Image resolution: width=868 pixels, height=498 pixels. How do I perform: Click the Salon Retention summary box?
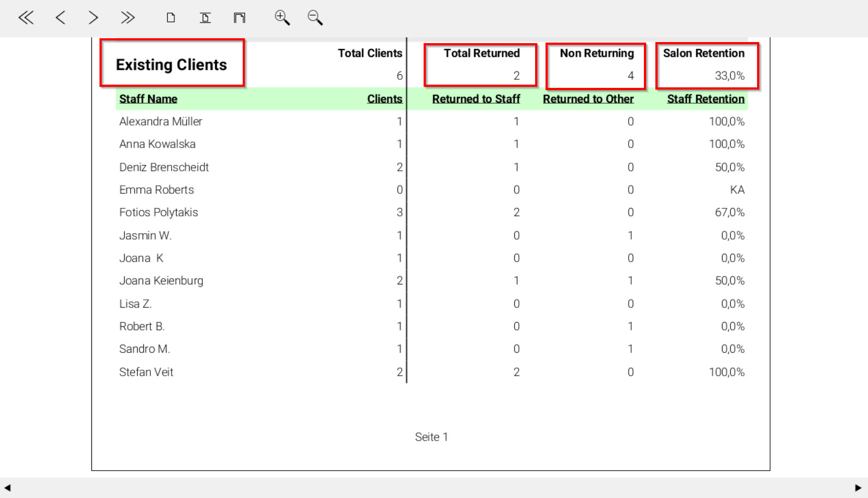coord(707,65)
